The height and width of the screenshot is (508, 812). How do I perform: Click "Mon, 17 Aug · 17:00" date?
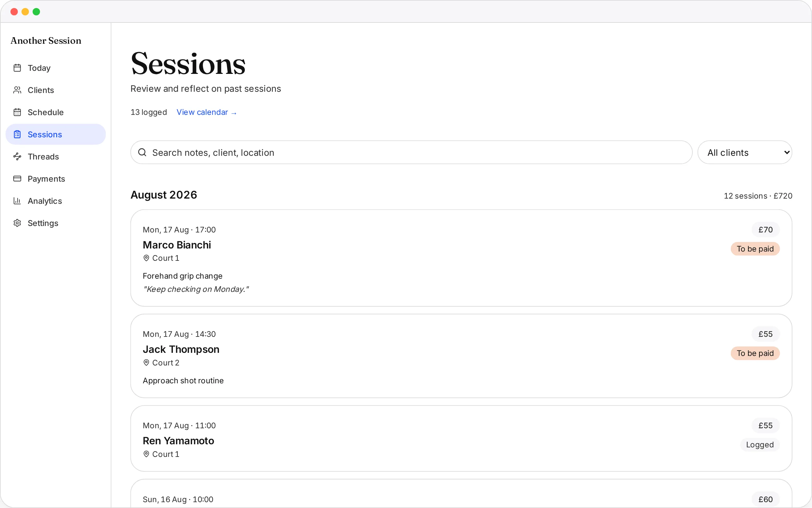[x=179, y=230]
